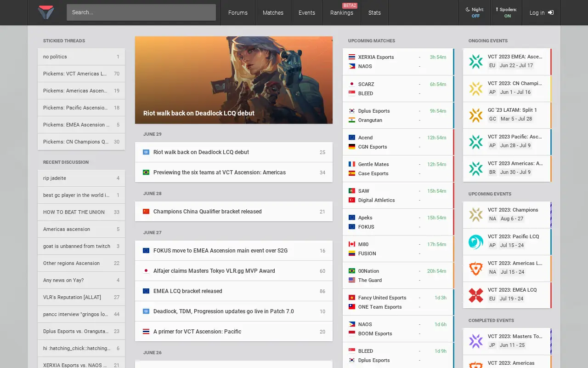Select the GC '23 LATAM Split 1 logo

476,115
